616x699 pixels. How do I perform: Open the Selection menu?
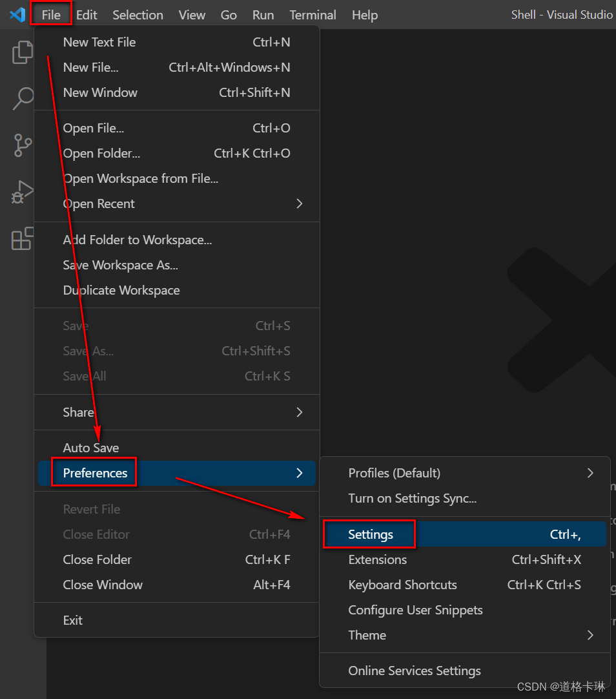point(138,15)
